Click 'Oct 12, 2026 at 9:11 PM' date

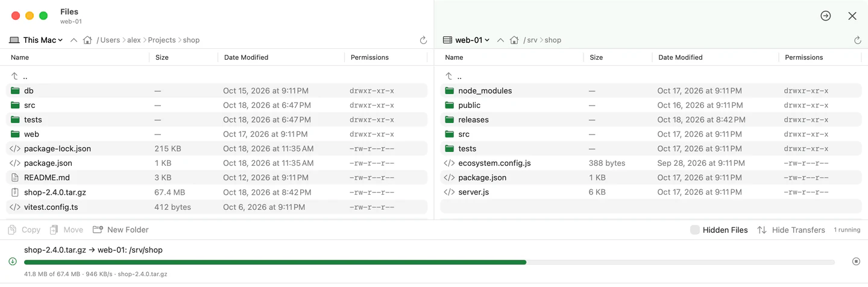[266, 177]
